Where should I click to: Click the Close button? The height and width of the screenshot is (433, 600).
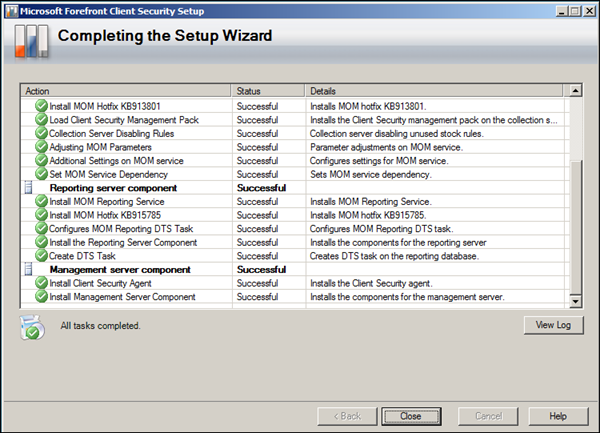click(411, 416)
